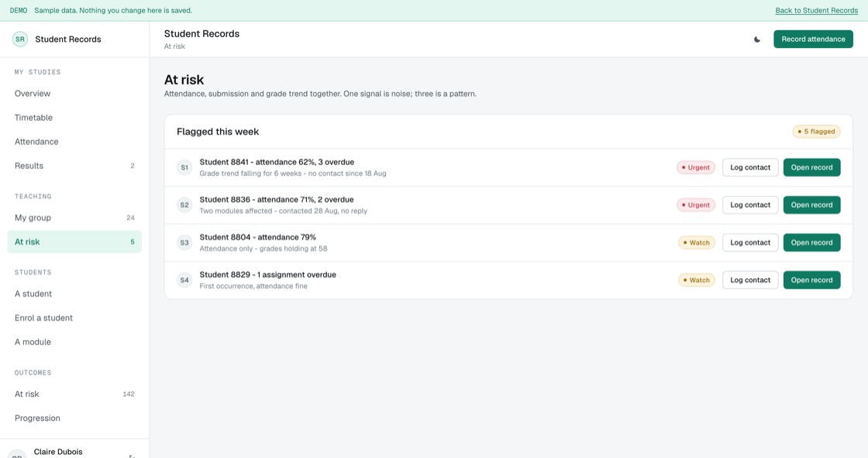Click 'Attendance only - grades holding at 58'
Viewport: 868px width, 458px height.
263,249
